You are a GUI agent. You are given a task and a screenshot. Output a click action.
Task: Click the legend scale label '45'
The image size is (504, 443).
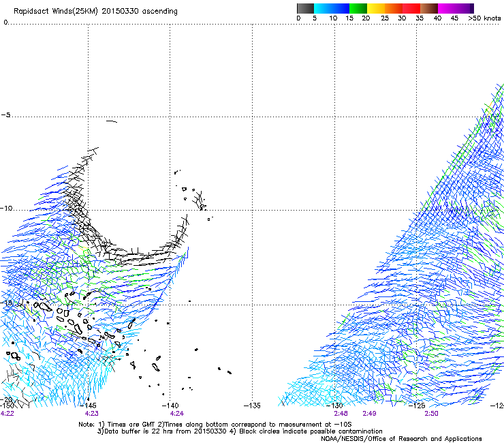click(454, 18)
